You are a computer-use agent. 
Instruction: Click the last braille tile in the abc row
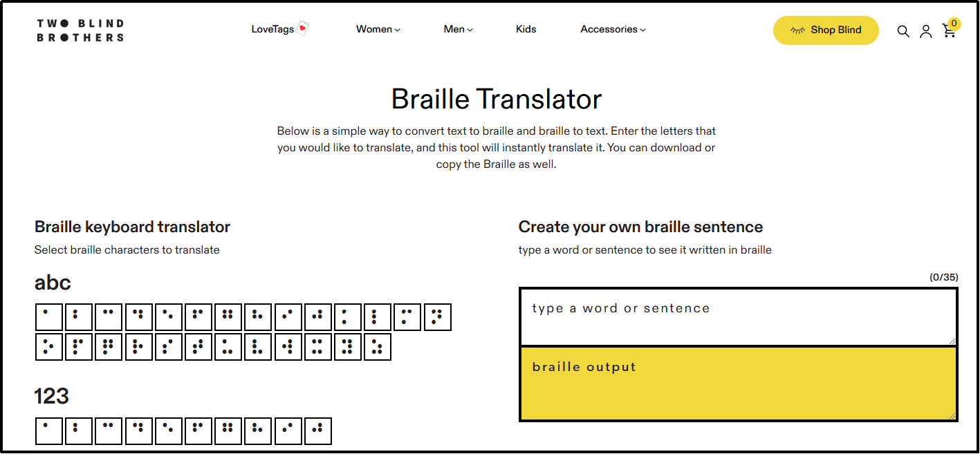click(438, 316)
